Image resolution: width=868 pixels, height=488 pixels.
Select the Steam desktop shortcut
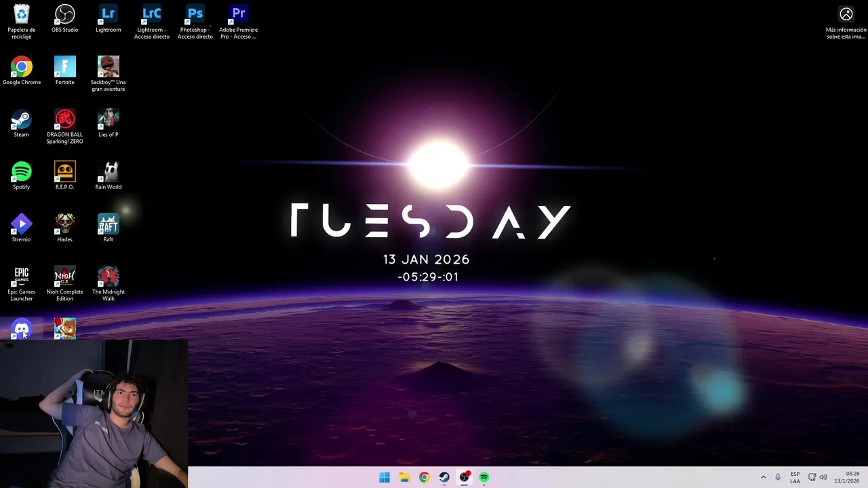22,123
